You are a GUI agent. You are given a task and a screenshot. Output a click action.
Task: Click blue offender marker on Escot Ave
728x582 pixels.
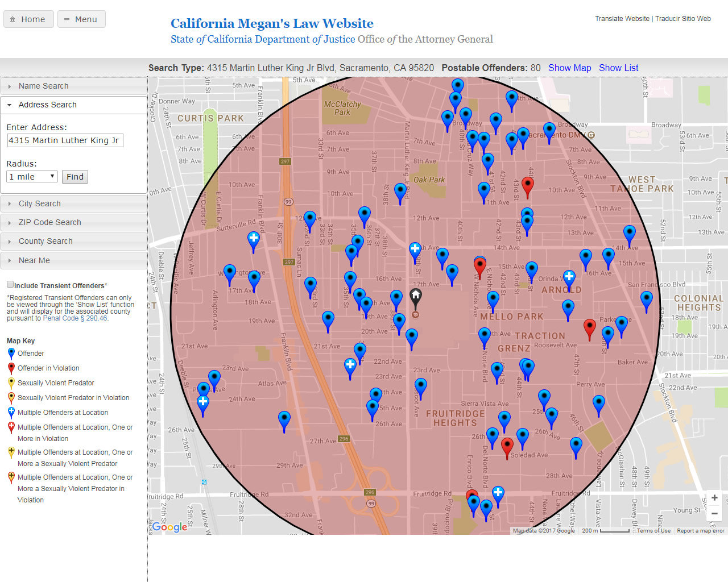click(420, 388)
